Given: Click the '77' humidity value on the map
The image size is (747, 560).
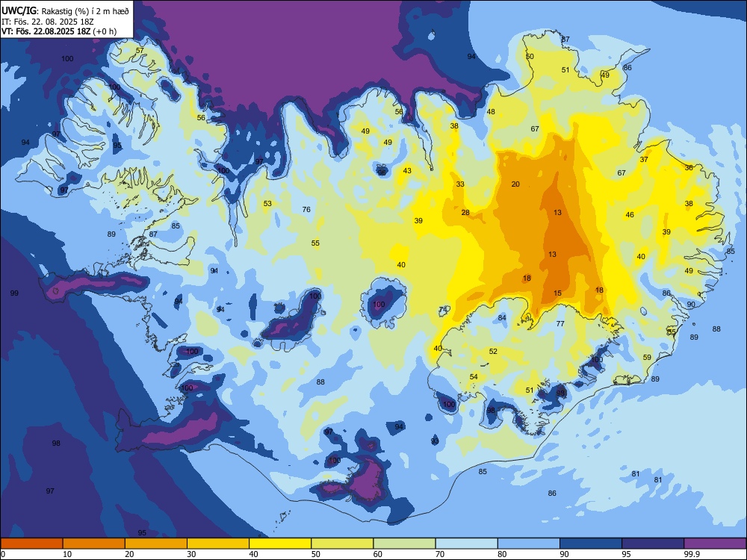Looking at the screenshot, I should click(561, 324).
